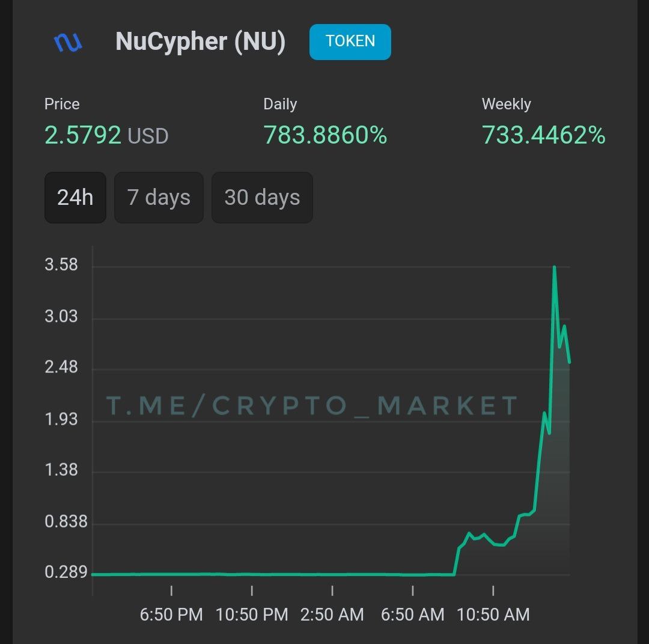The height and width of the screenshot is (644, 649).
Task: Click the Daily 783.8860% change value
Action: tap(325, 135)
